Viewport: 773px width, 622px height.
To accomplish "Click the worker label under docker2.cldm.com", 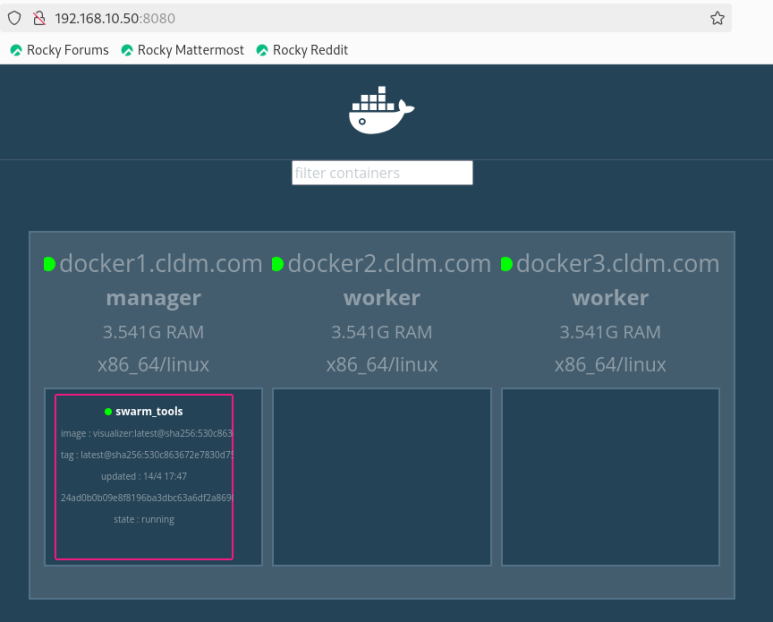I will coord(382,298).
